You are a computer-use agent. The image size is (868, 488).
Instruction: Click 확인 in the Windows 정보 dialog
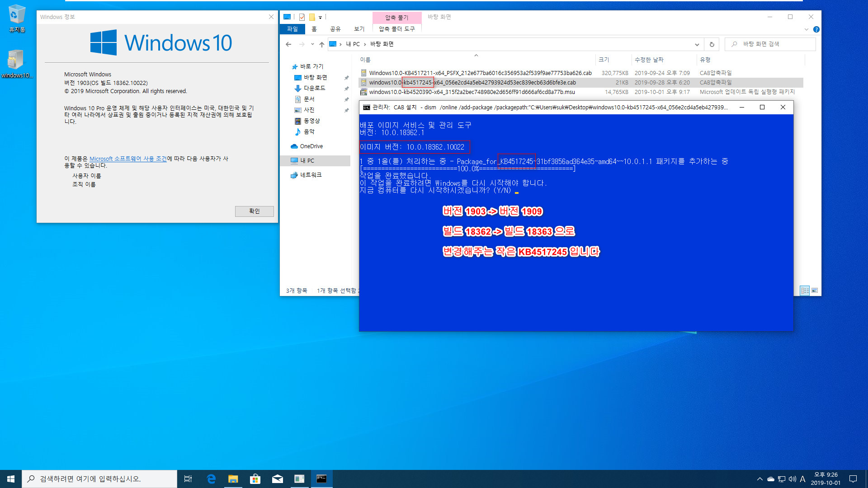click(x=254, y=211)
